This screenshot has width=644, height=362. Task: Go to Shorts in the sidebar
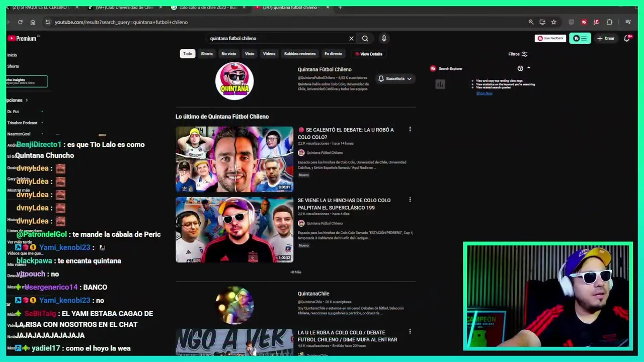13,66
